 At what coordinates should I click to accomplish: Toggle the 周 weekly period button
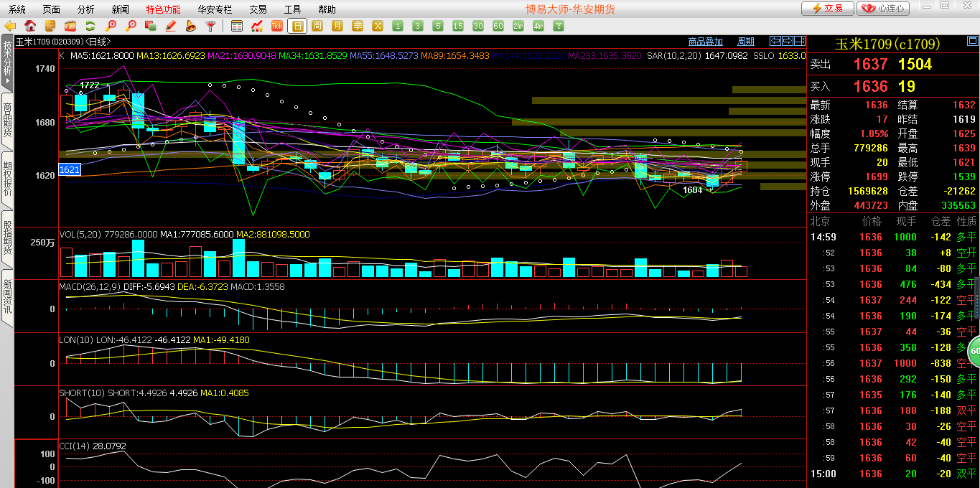317,26
